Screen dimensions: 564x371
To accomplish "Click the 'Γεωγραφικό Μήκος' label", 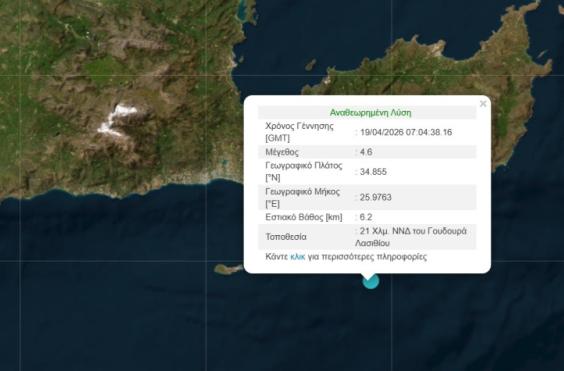I will (x=303, y=191).
